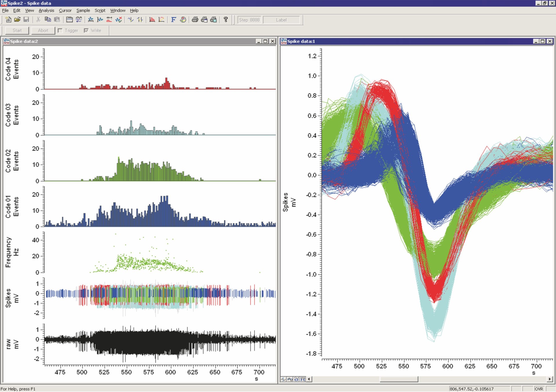Viewport: 556px width, 392px height.
Task: Expand the Window menu
Action: [118, 10]
